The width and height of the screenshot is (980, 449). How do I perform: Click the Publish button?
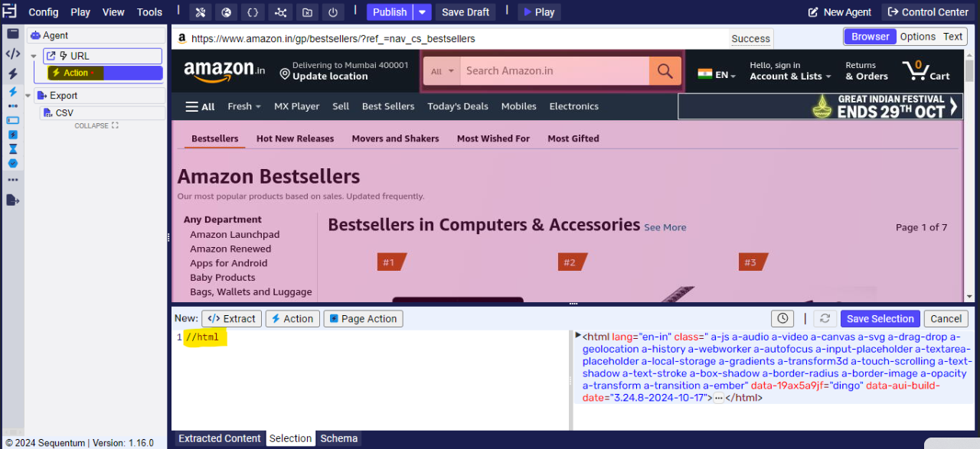tap(390, 12)
